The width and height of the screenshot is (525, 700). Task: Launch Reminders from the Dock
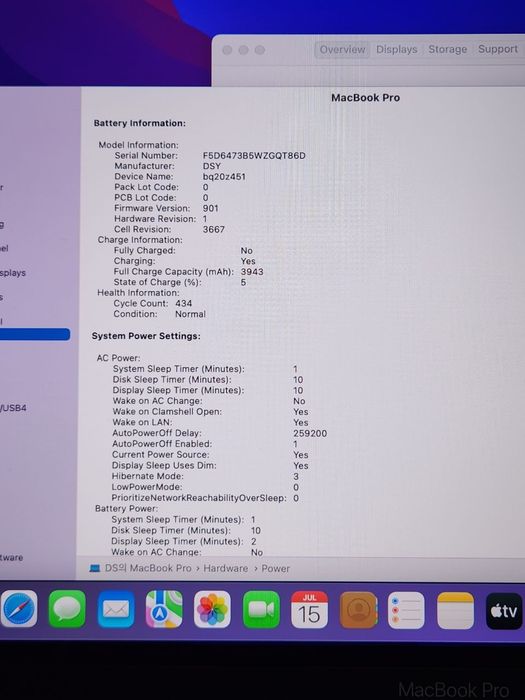point(406,610)
